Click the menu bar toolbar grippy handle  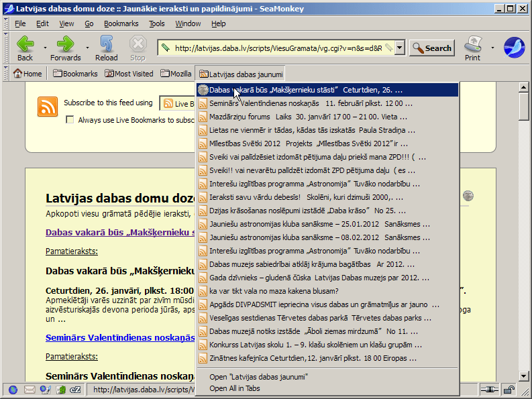[x=6, y=23]
